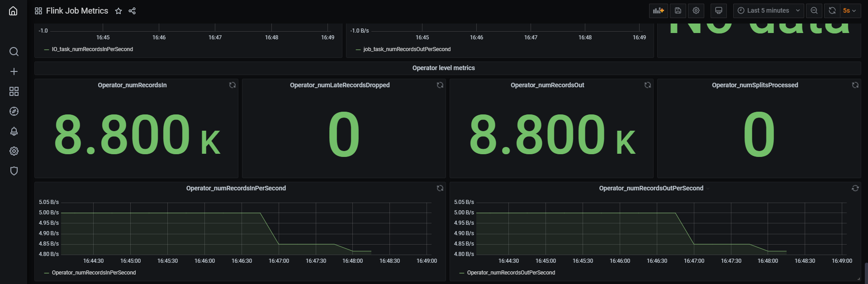Screen dimensions: 868x284
Task: Open the Last 5 minutes time picker
Action: point(768,10)
